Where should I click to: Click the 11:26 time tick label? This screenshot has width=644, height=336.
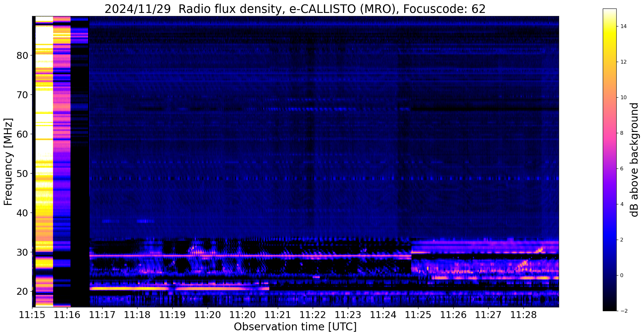pyautogui.click(x=453, y=315)
